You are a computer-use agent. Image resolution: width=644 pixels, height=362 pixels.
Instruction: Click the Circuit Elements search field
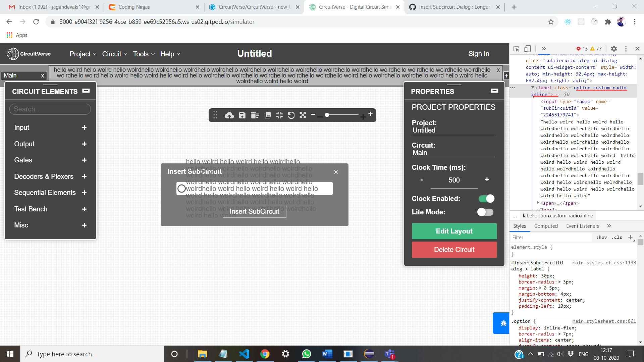click(50, 109)
